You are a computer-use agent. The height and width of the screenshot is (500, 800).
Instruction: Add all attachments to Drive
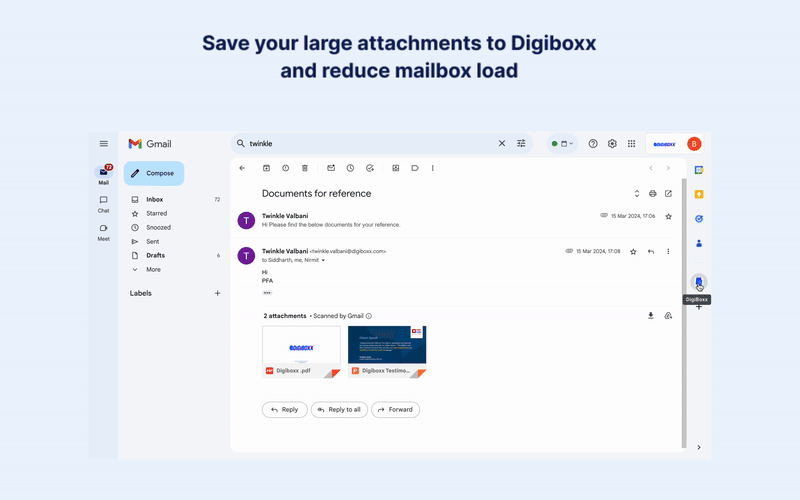click(668, 316)
